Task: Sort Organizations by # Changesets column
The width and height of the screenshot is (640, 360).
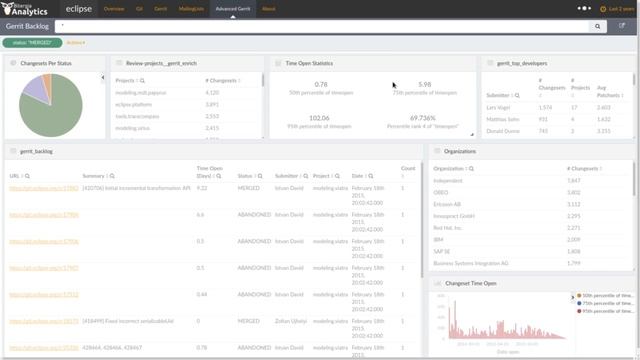Action: click(584, 169)
